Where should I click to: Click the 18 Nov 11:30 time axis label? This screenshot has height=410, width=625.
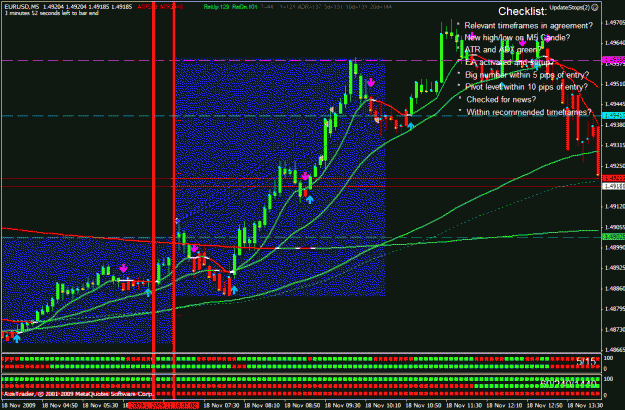(462, 406)
